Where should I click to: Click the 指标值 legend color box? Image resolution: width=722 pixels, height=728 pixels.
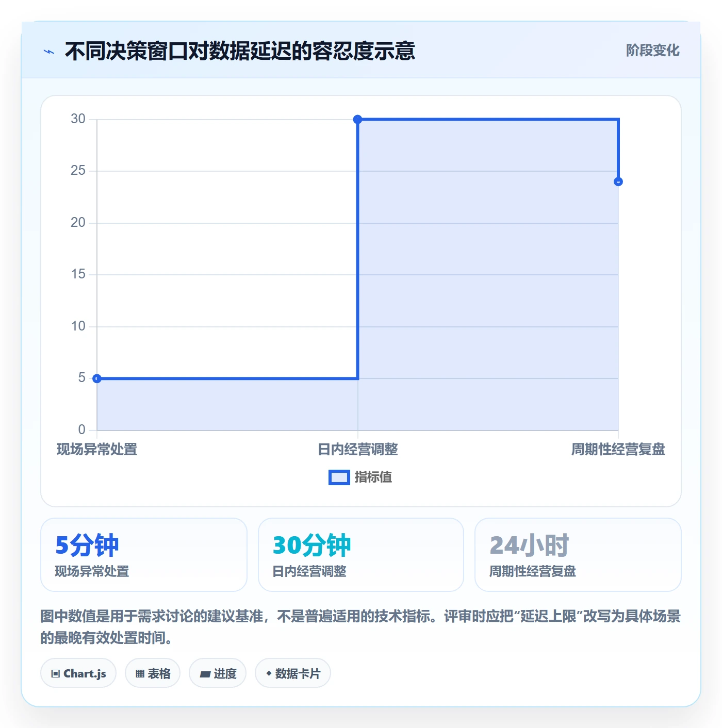point(339,477)
